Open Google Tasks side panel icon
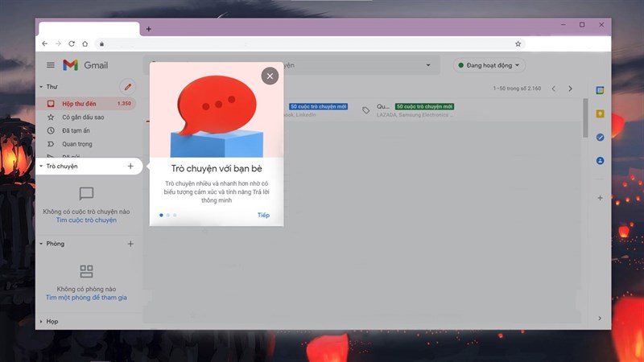 [x=600, y=137]
